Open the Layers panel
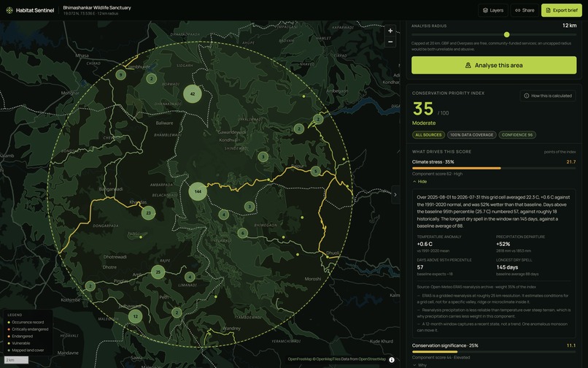 pyautogui.click(x=492, y=10)
